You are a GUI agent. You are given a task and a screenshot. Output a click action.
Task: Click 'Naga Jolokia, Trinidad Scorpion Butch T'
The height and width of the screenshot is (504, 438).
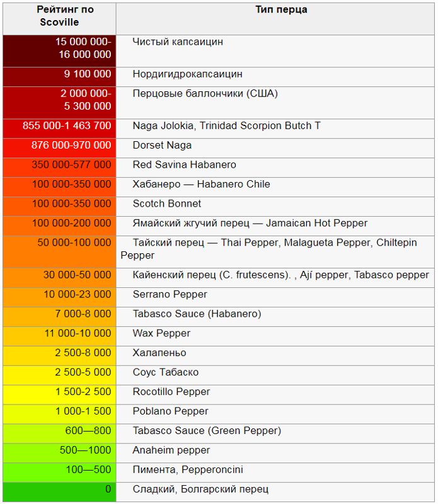227,125
